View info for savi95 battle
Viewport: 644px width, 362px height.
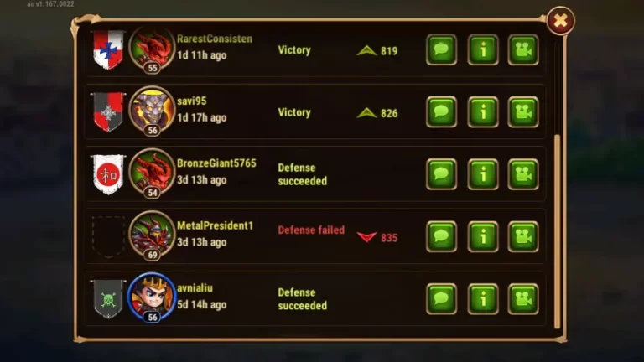tap(483, 112)
